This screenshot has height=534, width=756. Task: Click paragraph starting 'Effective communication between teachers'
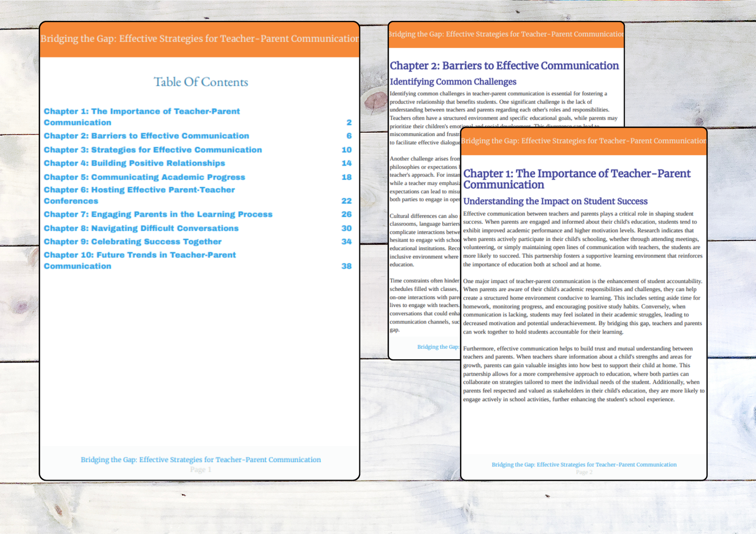[583, 239]
